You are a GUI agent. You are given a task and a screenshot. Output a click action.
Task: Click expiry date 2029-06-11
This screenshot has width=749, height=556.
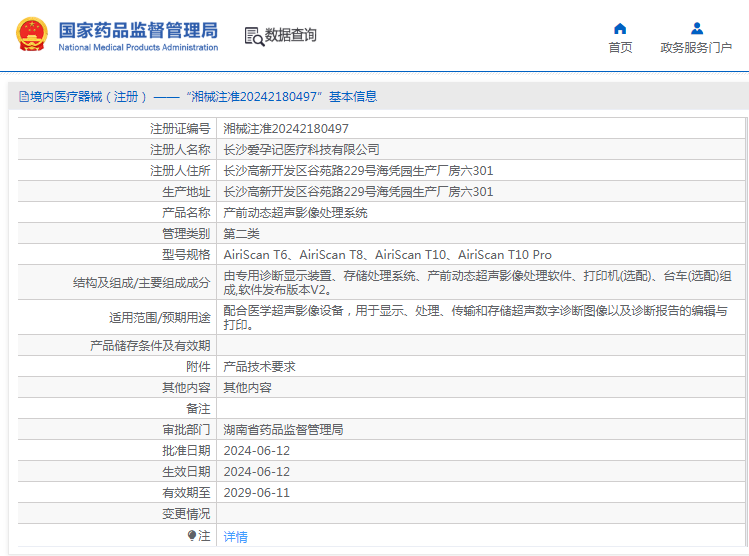(257, 493)
